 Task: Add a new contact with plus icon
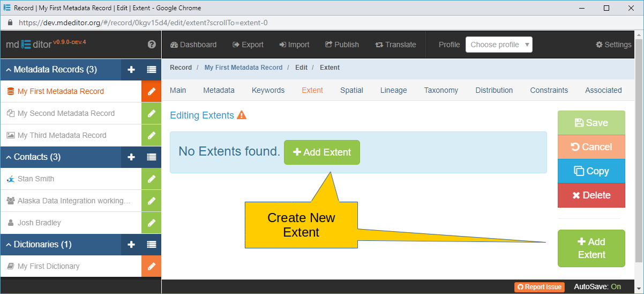pyautogui.click(x=131, y=157)
